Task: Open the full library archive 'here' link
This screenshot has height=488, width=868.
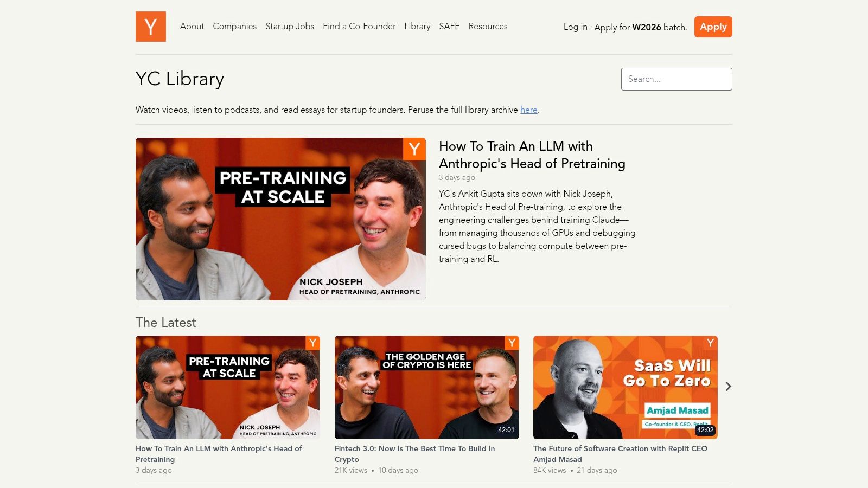Action: 528,110
